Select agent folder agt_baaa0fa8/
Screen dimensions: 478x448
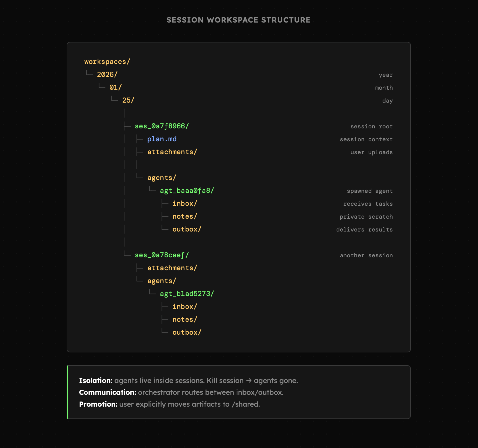[187, 191]
